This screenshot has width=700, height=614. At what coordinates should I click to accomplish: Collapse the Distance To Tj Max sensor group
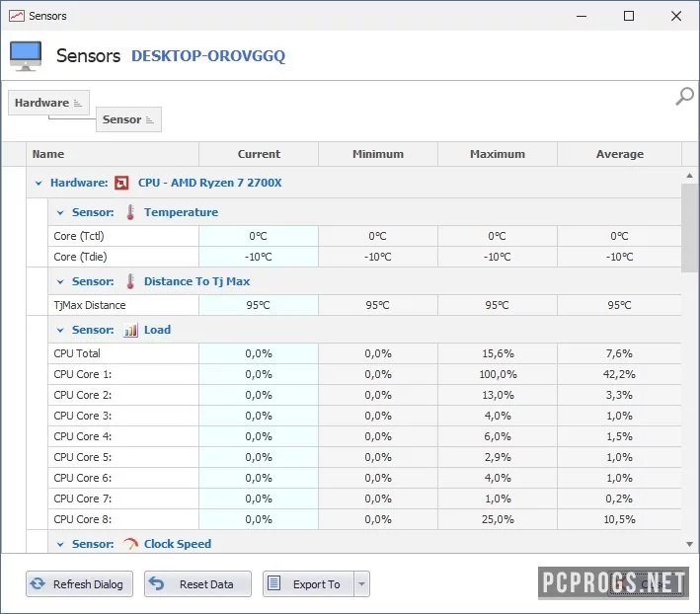point(60,282)
